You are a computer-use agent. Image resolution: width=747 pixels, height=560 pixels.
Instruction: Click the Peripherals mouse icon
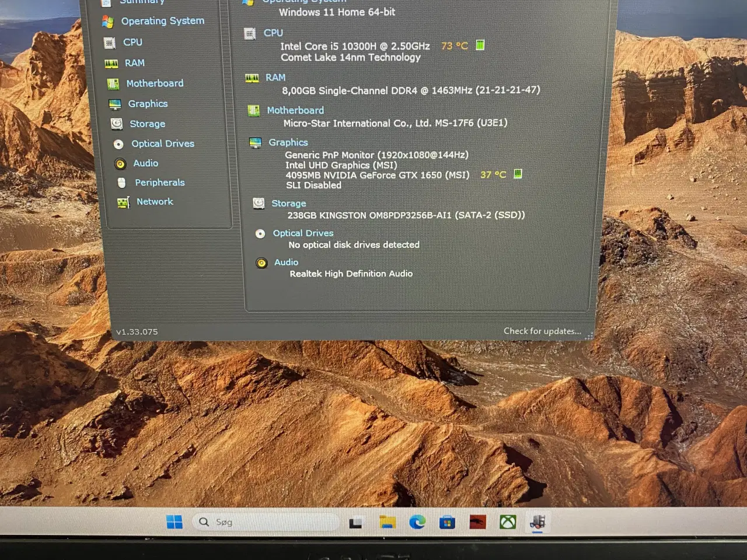point(122,183)
